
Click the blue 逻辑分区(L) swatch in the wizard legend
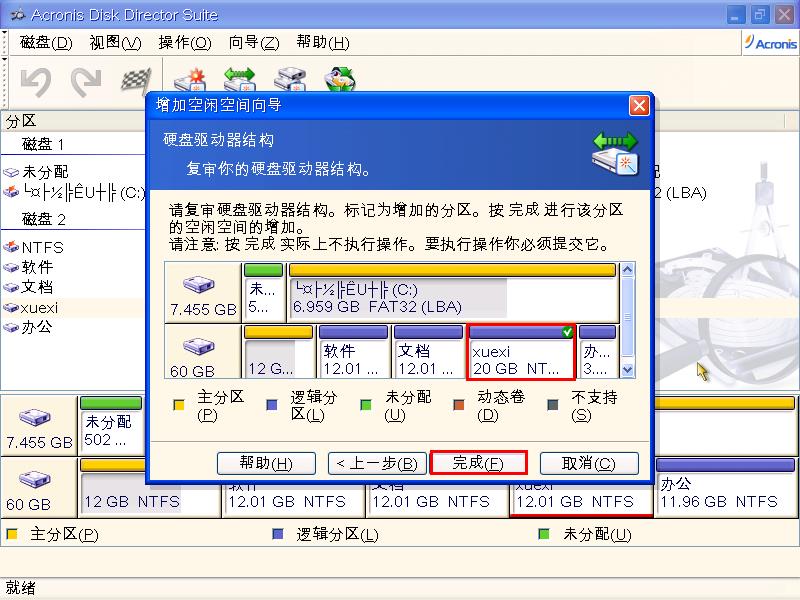coord(272,405)
